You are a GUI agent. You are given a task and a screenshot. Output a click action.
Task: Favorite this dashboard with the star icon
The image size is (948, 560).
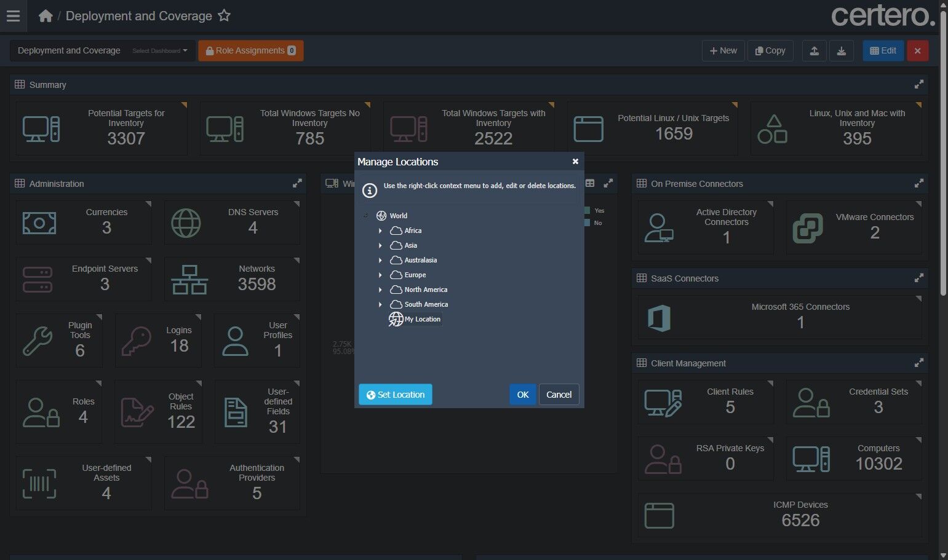[225, 16]
